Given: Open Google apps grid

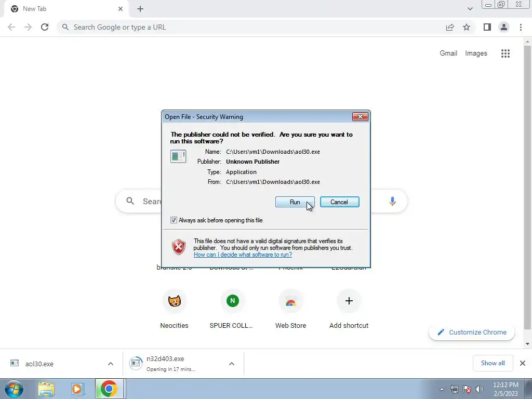Looking at the screenshot, I should [505, 54].
